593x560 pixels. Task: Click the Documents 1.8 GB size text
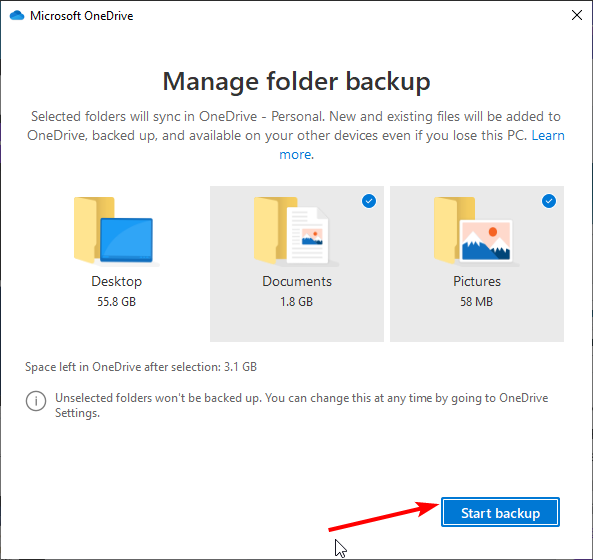pos(296,301)
